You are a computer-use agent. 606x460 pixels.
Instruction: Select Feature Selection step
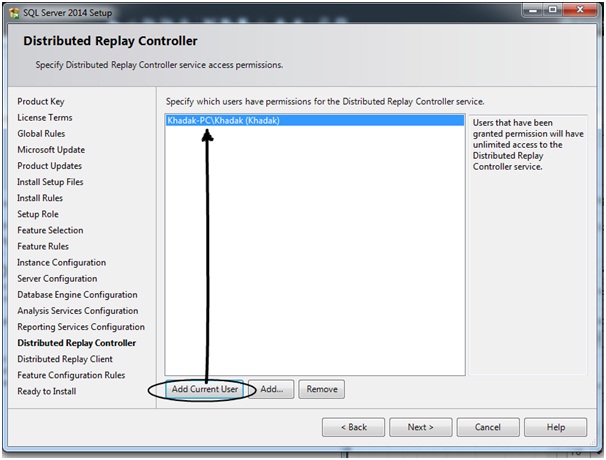coord(50,230)
